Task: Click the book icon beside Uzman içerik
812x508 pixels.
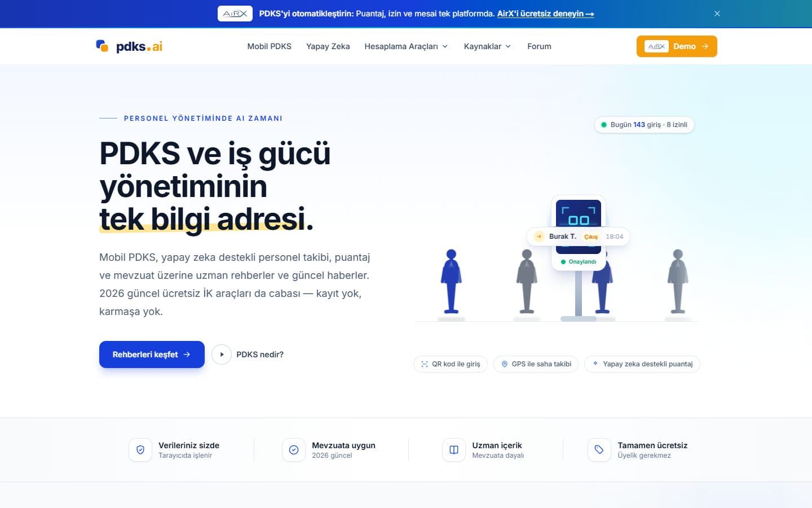Action: 454,450
